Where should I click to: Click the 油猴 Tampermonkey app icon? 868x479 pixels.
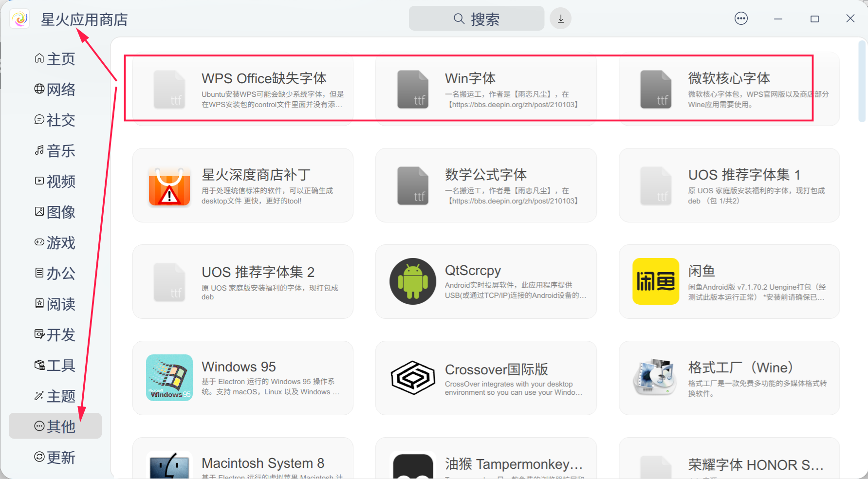pyautogui.click(x=413, y=466)
